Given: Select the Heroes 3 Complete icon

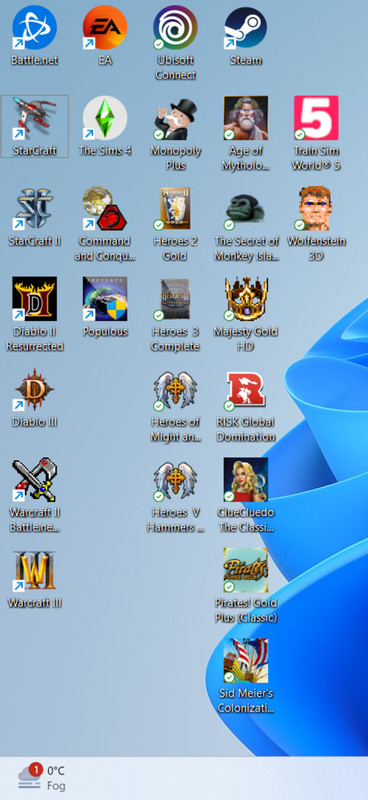Looking at the screenshot, I should coord(175,299).
